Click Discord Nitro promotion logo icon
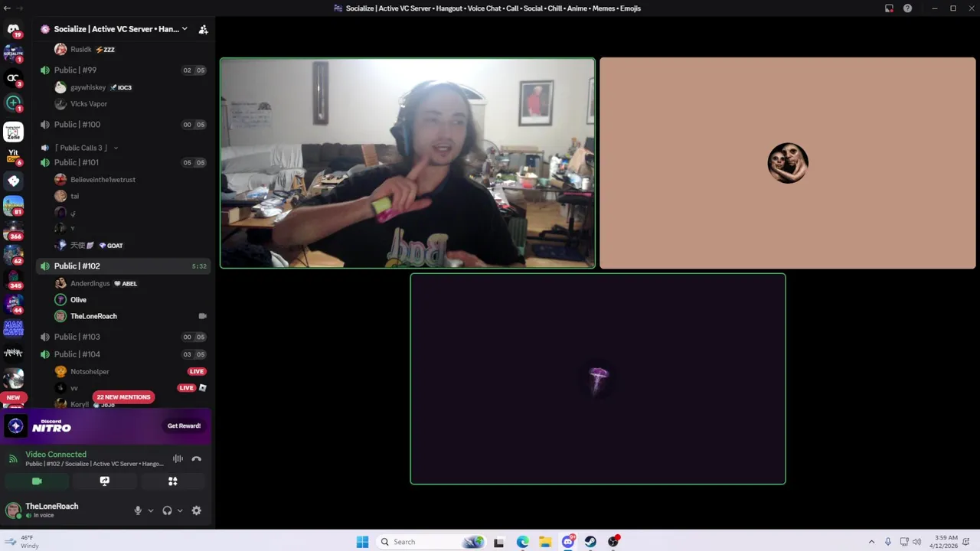980x551 pixels. [15, 426]
